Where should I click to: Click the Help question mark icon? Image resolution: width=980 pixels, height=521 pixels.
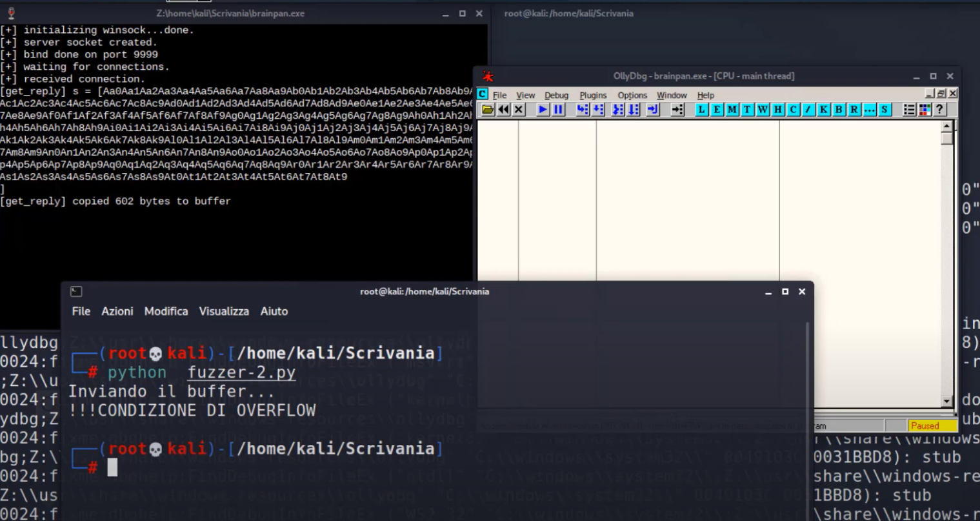(x=940, y=110)
